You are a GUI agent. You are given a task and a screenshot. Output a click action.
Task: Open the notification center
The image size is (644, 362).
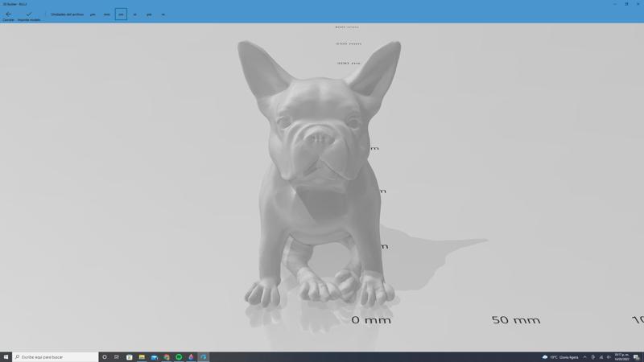point(636,357)
